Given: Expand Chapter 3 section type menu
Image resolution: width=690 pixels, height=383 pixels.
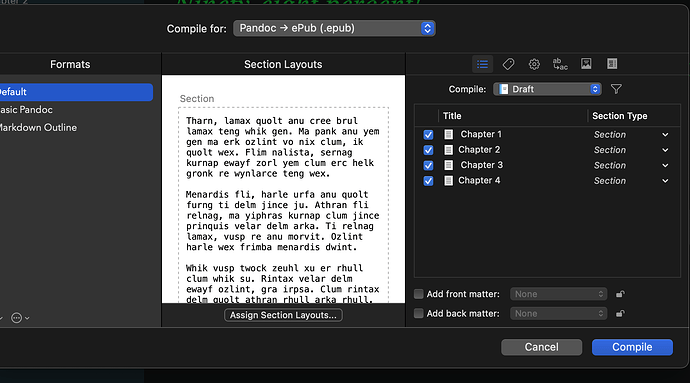Looking at the screenshot, I should point(665,166).
